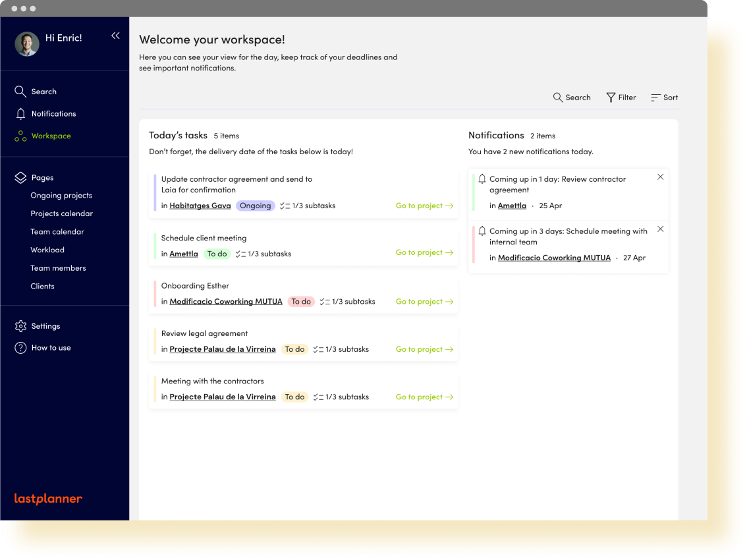Click the How to use help icon
Screen dimensions: 747x560
(20, 348)
